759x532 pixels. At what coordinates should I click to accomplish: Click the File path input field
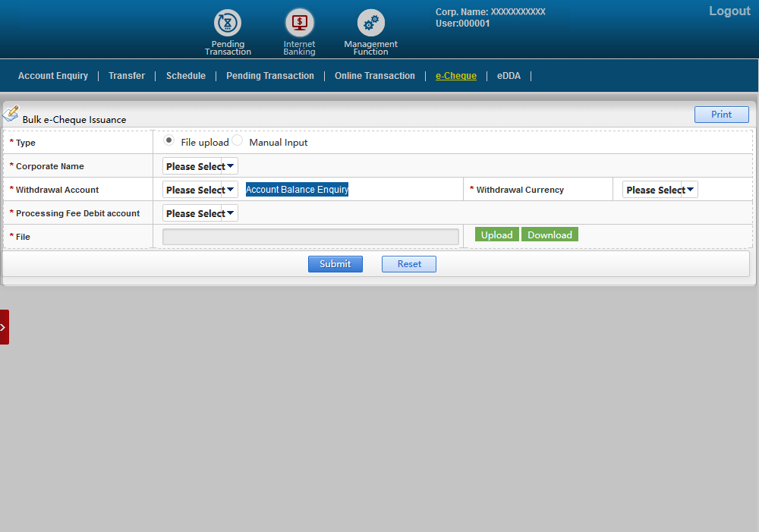(x=310, y=237)
